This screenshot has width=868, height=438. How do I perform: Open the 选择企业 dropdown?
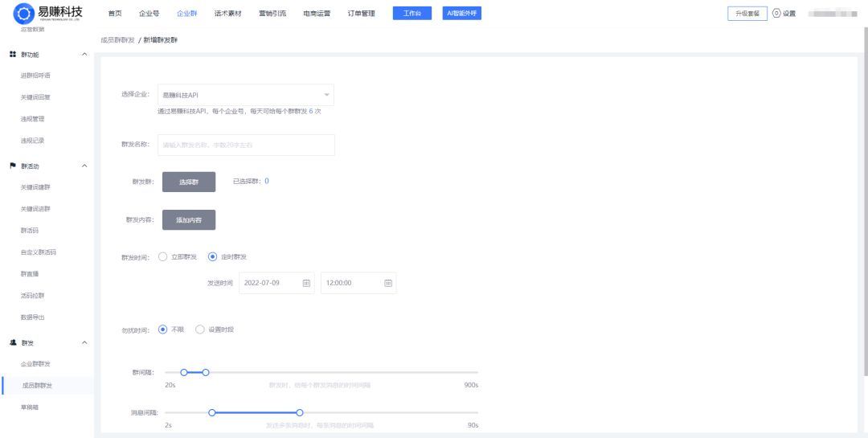coord(245,95)
